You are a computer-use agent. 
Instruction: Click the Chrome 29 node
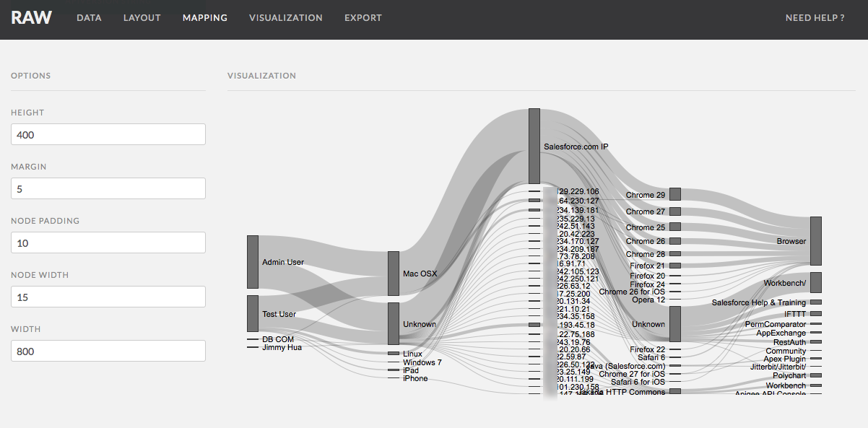tap(675, 193)
